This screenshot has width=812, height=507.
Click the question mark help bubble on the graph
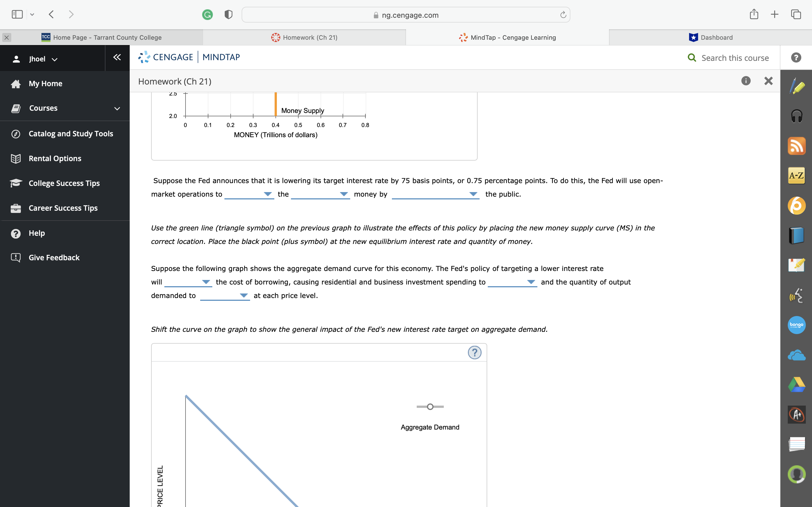(x=474, y=352)
